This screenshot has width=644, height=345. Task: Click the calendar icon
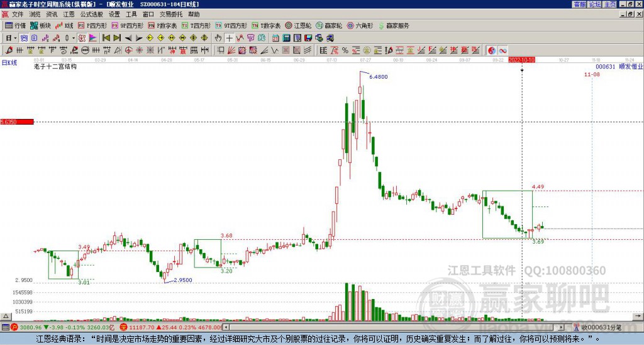click(x=275, y=38)
